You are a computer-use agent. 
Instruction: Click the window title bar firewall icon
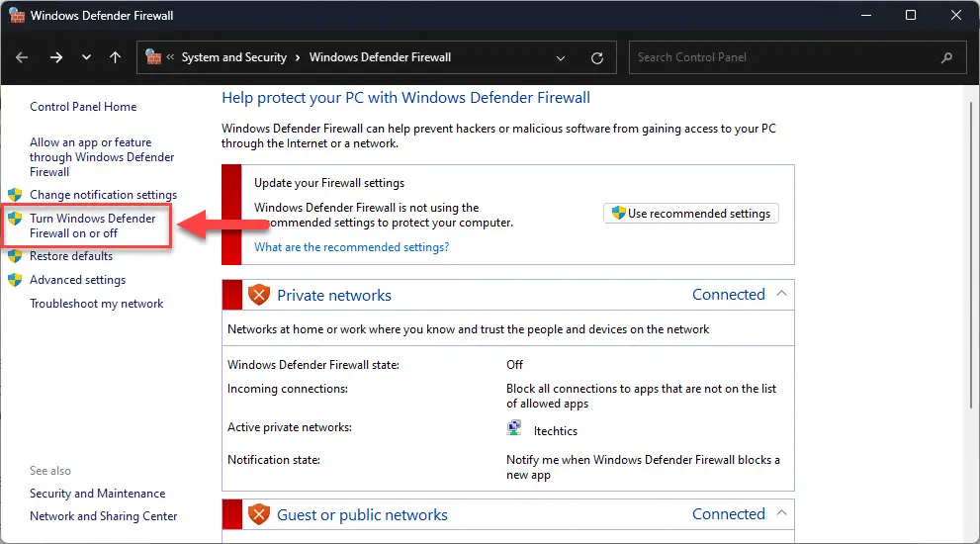pos(17,15)
